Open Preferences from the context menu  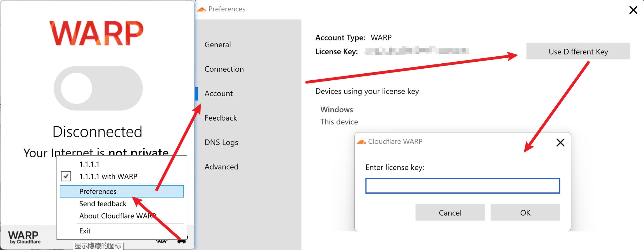(98, 191)
